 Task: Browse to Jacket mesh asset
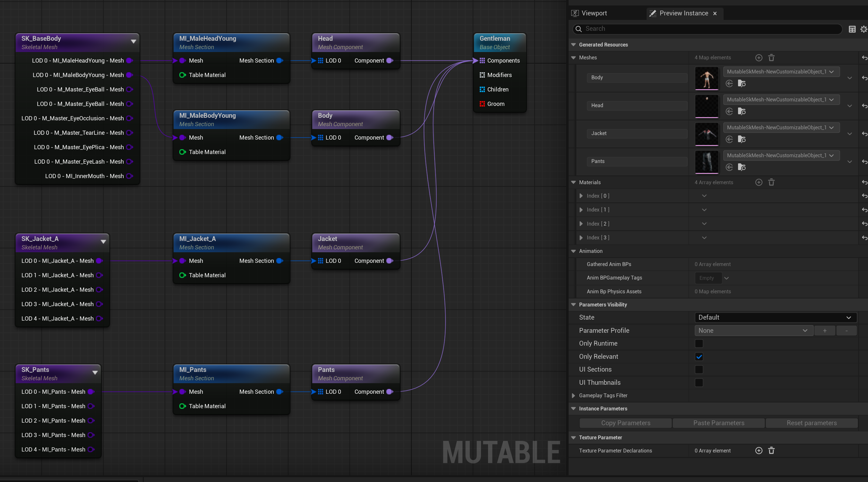coord(742,140)
